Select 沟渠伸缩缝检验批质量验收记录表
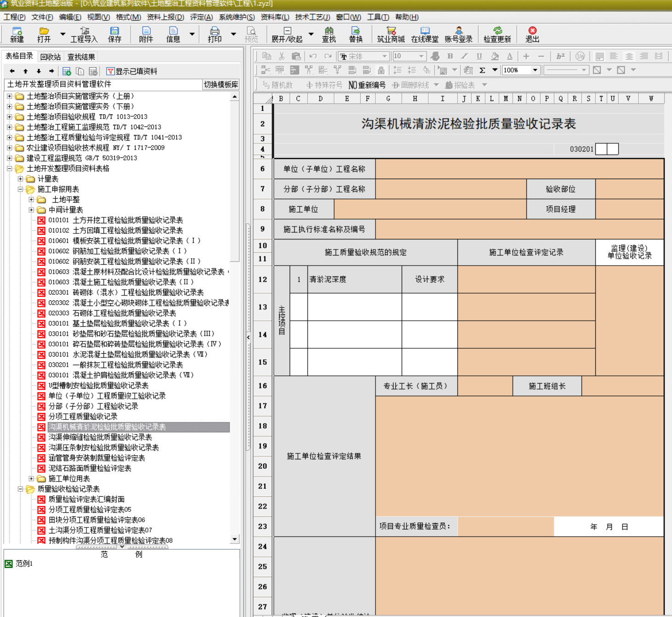The width and height of the screenshot is (672, 617). 100,437
